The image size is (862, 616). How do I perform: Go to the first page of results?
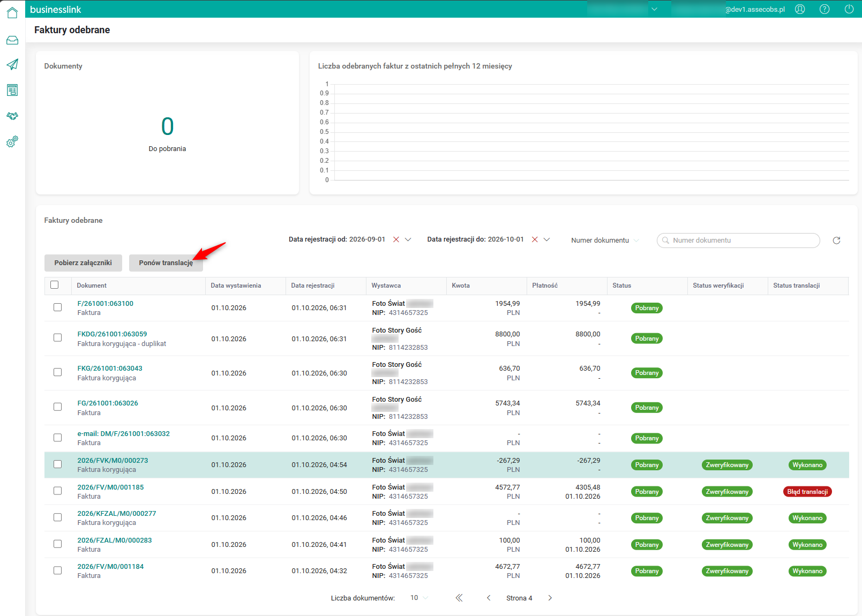tap(459, 598)
